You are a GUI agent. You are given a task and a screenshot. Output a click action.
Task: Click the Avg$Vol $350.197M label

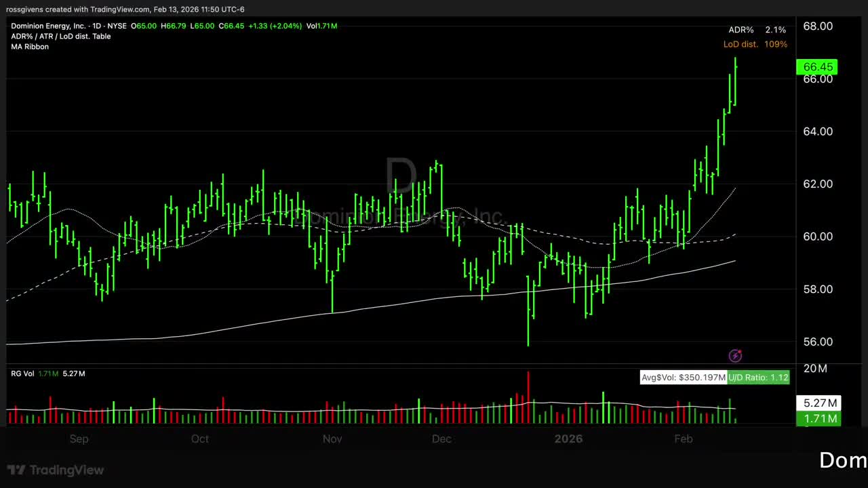click(683, 378)
